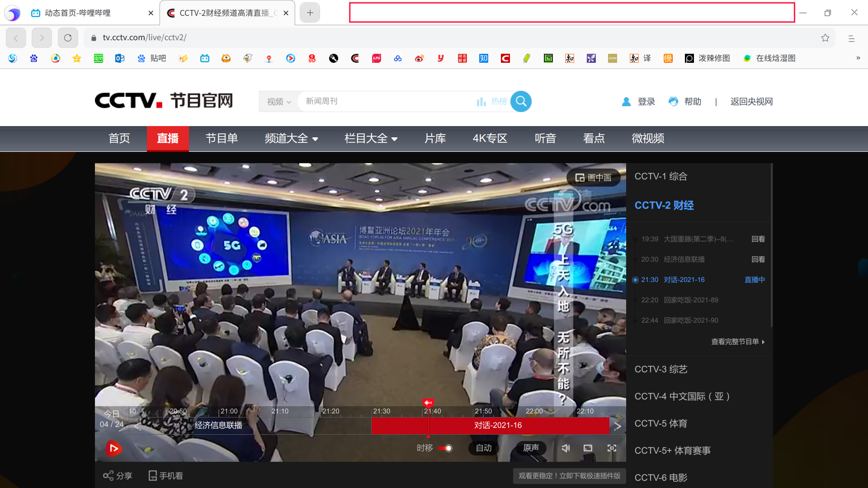Share the video using 分享 icon
Image resolution: width=868 pixels, height=488 pixels.
(x=118, y=475)
